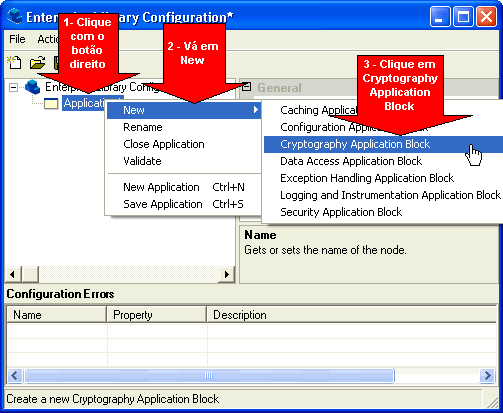Screen dimensions: 503x413
Task: Click the status bar message text
Action: (113, 399)
